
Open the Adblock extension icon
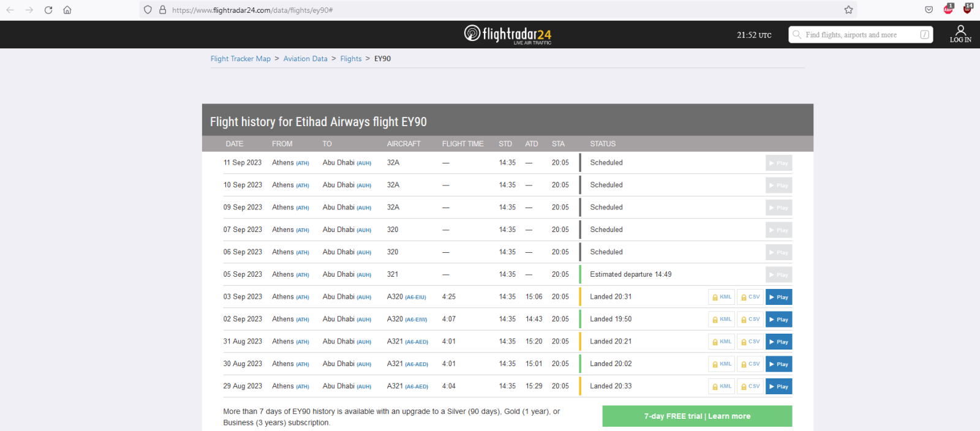[x=948, y=9]
